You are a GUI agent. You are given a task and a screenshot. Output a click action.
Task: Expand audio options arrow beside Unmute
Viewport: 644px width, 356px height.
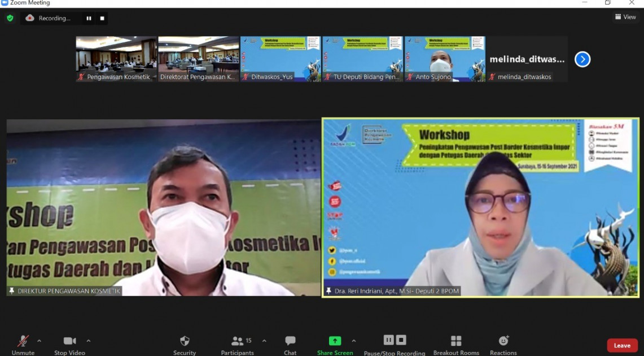(39, 341)
